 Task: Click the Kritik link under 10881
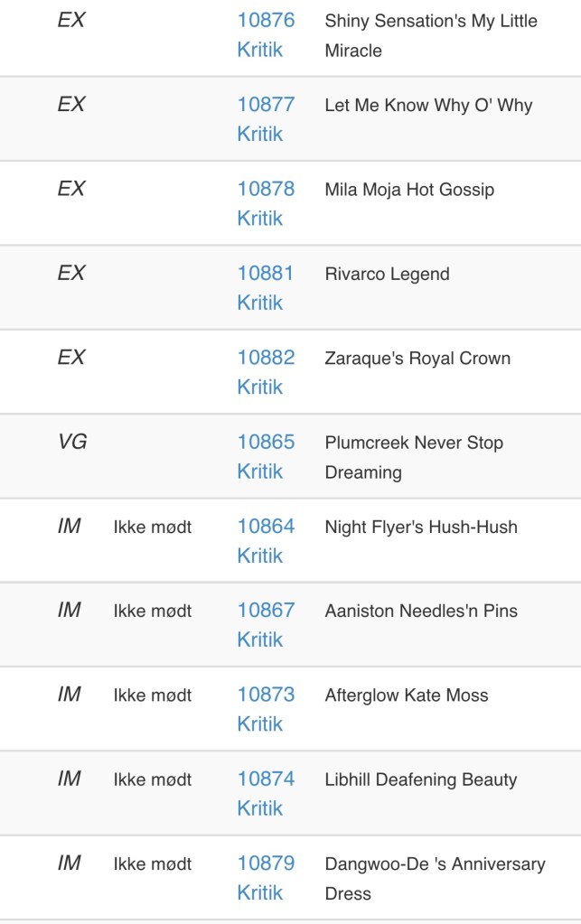pyautogui.click(x=260, y=303)
